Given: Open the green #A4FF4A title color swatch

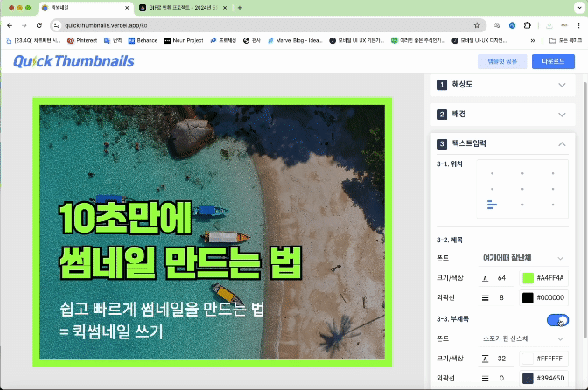Looking at the screenshot, I should [528, 278].
